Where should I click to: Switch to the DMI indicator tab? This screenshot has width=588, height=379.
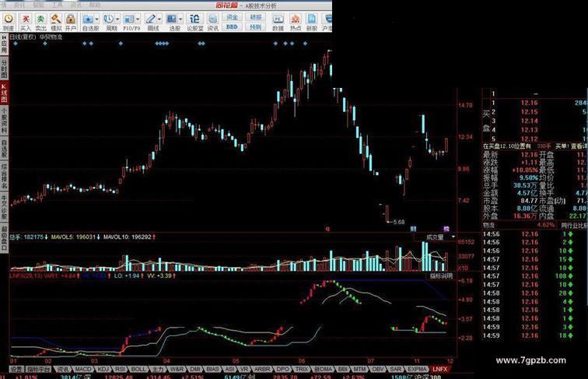coord(195,369)
